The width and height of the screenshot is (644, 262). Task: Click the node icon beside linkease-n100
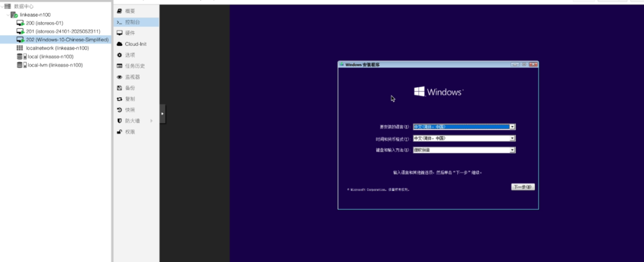[x=14, y=15]
